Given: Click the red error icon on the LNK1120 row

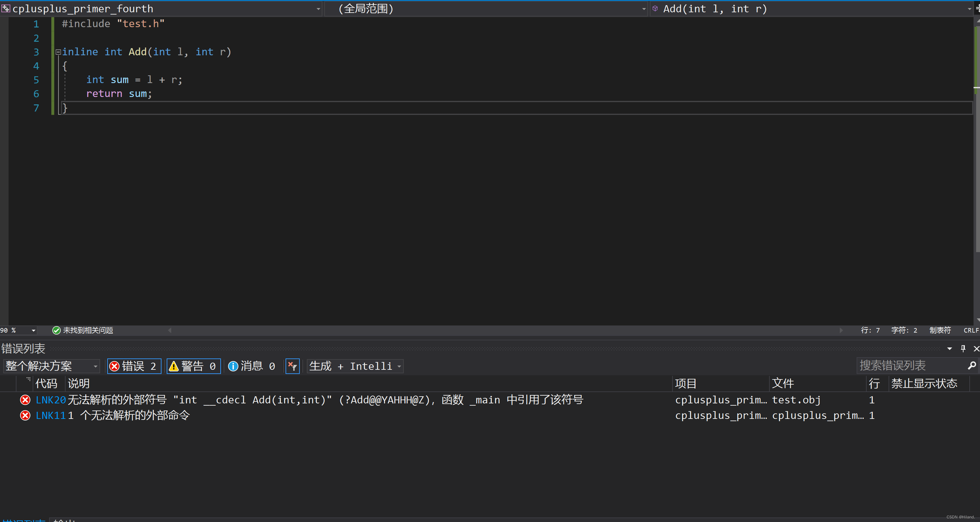Looking at the screenshot, I should [25, 415].
